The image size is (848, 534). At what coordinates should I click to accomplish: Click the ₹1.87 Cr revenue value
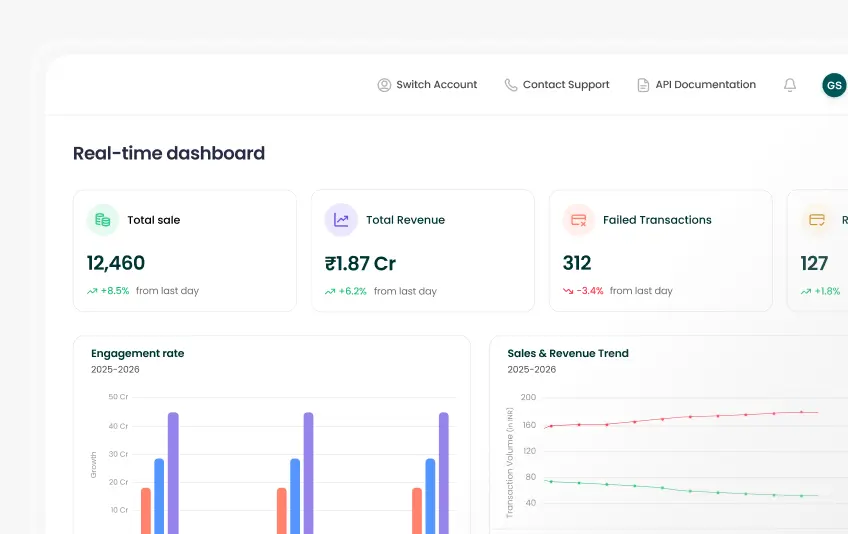tap(360, 263)
